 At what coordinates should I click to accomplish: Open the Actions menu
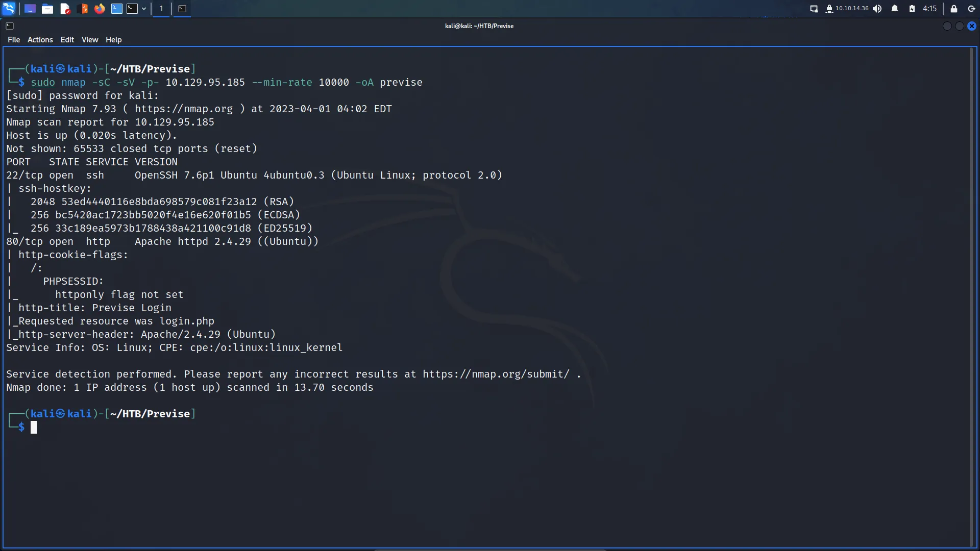(40, 40)
